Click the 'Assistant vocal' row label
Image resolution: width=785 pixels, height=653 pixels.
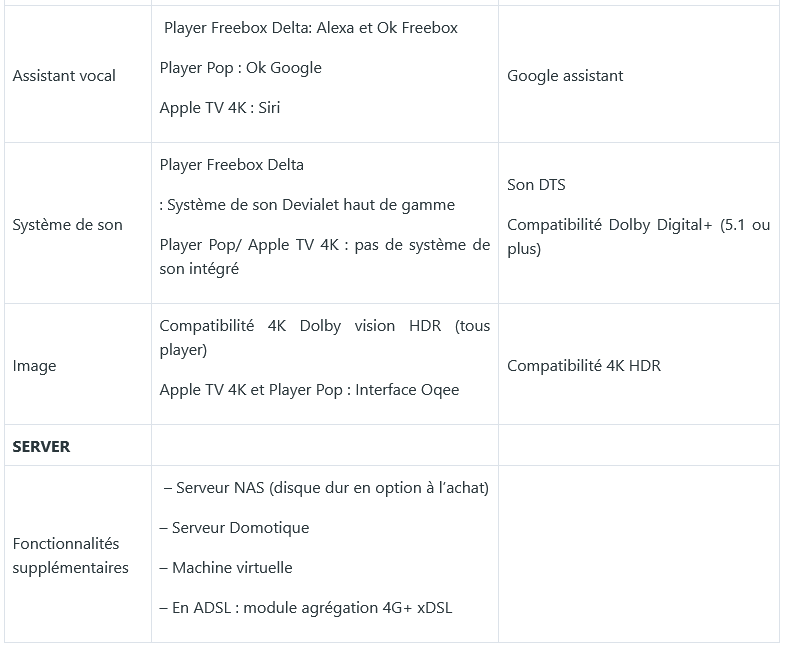pyautogui.click(x=64, y=75)
